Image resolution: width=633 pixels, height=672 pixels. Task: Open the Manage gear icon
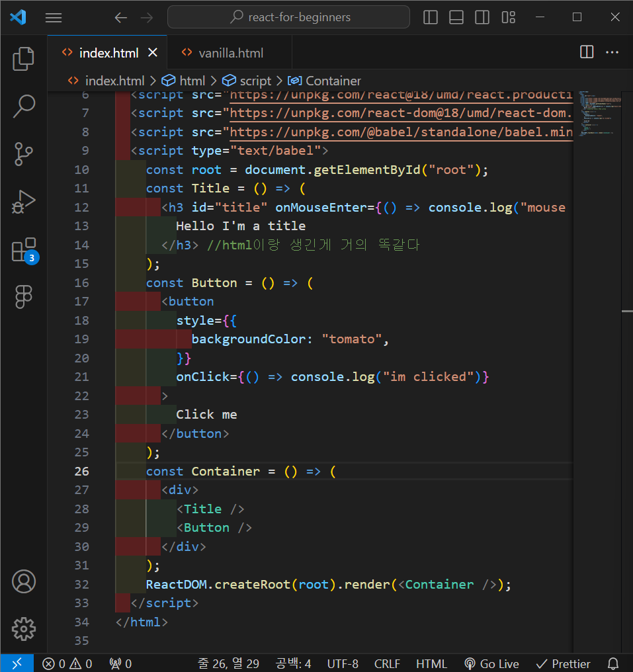click(x=24, y=628)
